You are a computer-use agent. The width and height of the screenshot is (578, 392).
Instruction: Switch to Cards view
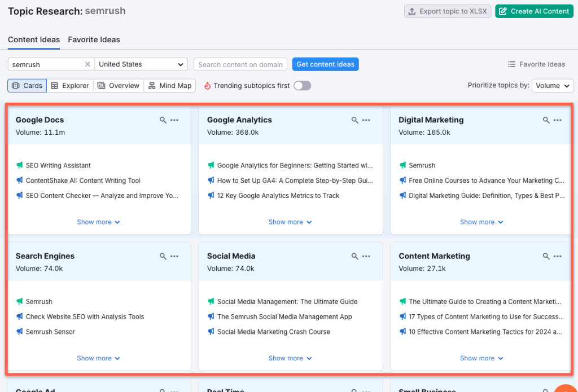click(27, 85)
